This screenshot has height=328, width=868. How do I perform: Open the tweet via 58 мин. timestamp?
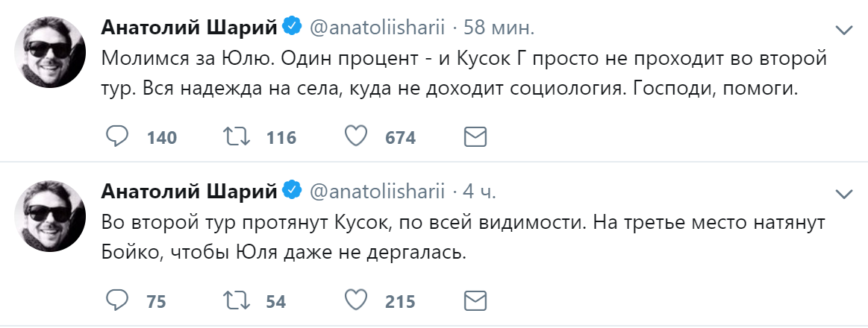(x=499, y=28)
